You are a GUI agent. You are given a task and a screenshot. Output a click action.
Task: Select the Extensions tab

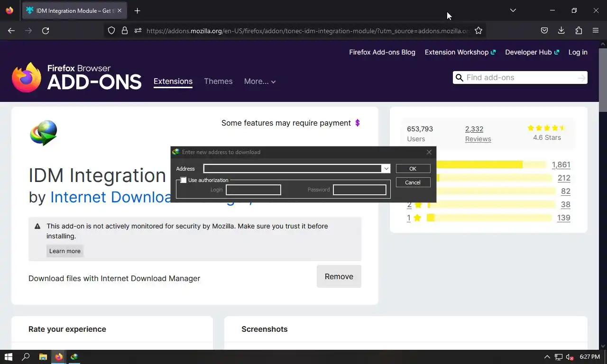(173, 82)
